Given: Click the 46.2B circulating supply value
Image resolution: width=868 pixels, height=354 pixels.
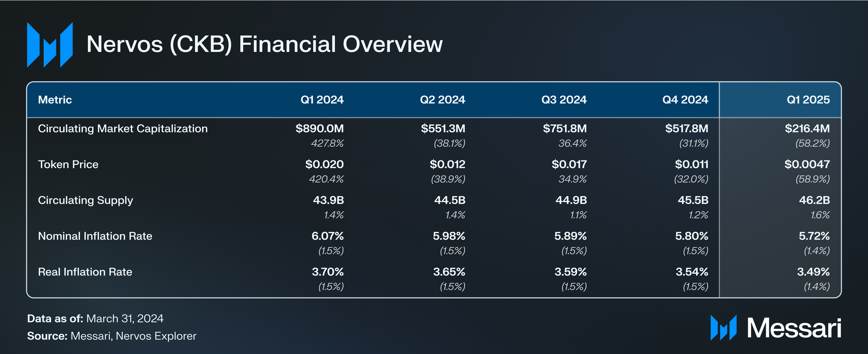Looking at the screenshot, I should click(x=815, y=200).
